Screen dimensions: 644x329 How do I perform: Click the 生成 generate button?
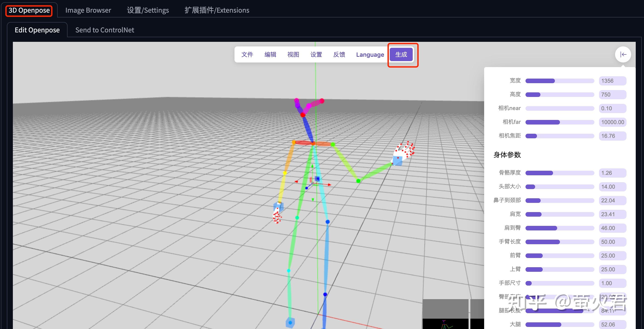[x=401, y=54]
